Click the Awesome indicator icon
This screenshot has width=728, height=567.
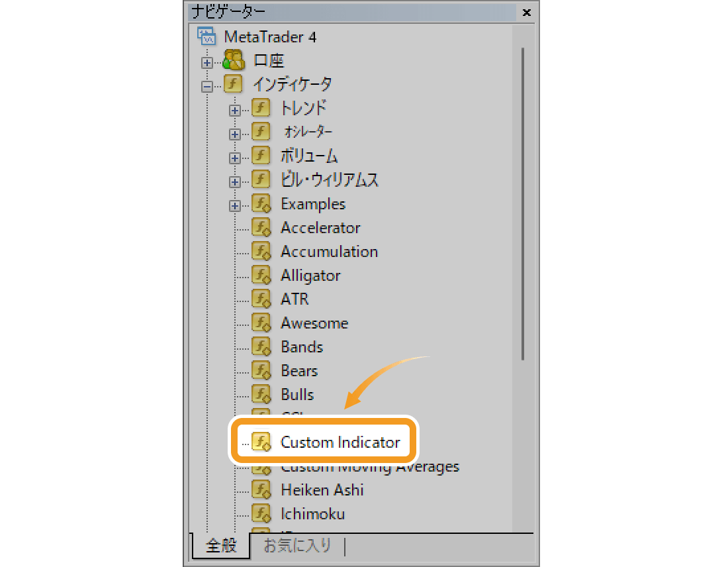point(261,323)
